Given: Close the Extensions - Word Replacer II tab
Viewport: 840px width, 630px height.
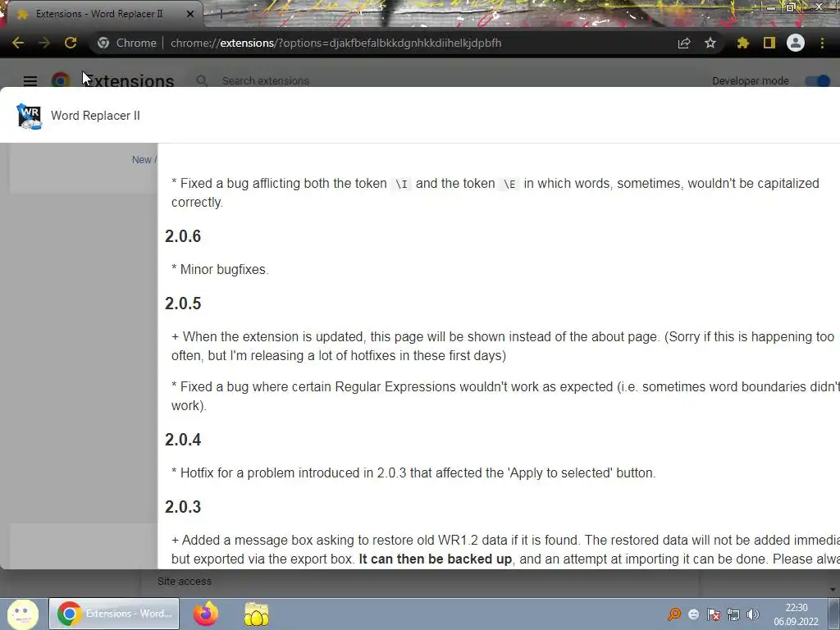Looking at the screenshot, I should coord(190,14).
